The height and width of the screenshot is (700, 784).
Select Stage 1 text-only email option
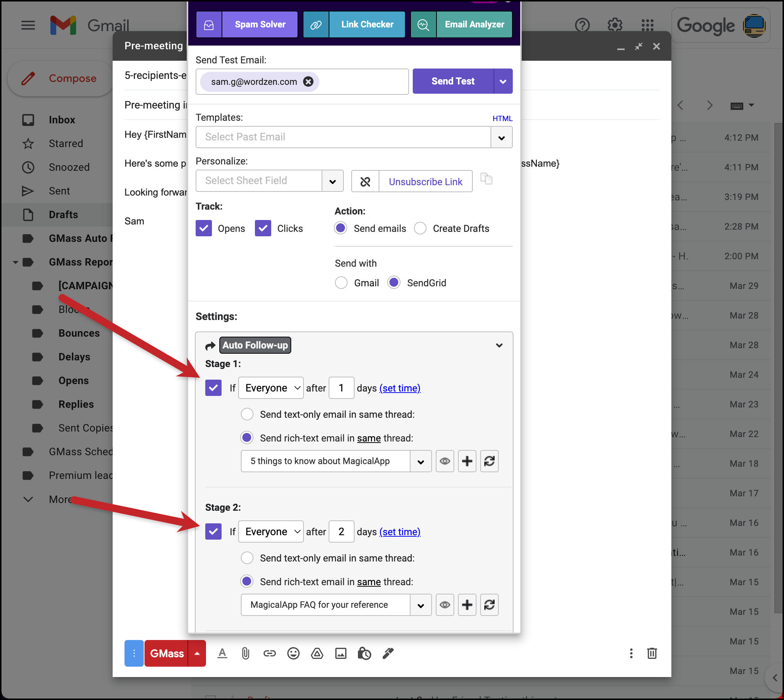(247, 414)
